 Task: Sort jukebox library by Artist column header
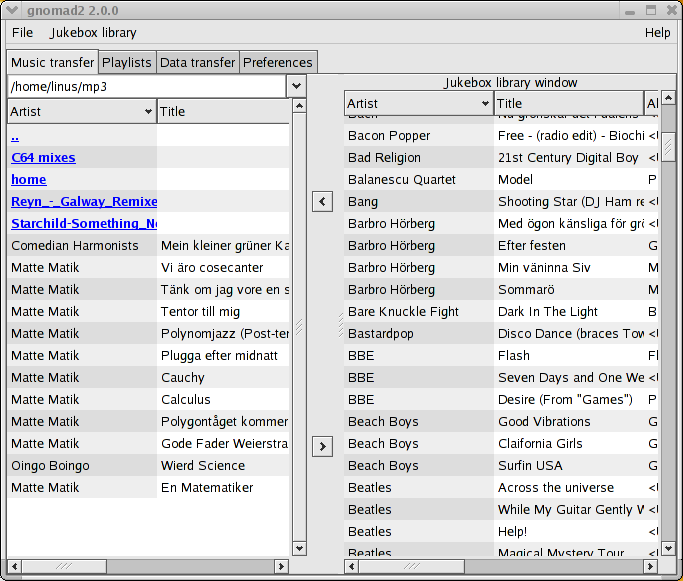[419, 104]
